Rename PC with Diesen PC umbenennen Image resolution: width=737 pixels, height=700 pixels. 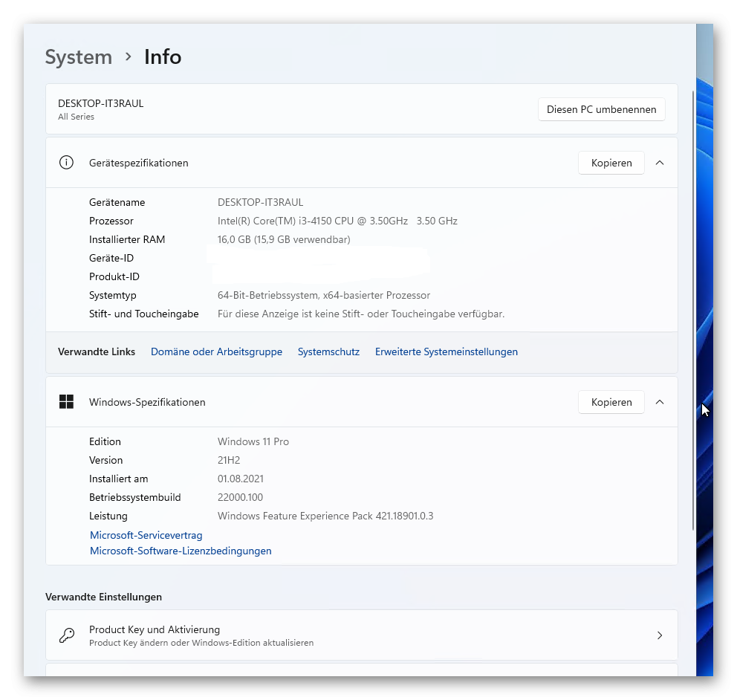click(601, 109)
